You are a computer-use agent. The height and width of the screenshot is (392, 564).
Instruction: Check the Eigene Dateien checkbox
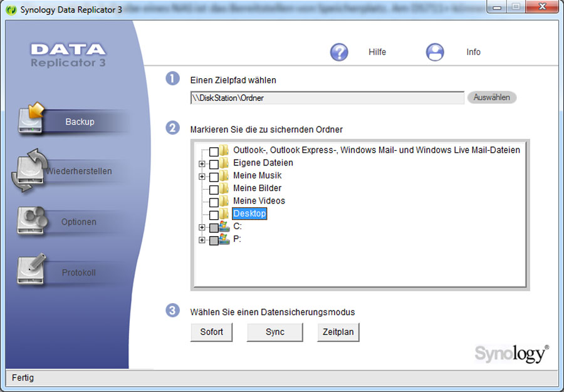tap(214, 164)
